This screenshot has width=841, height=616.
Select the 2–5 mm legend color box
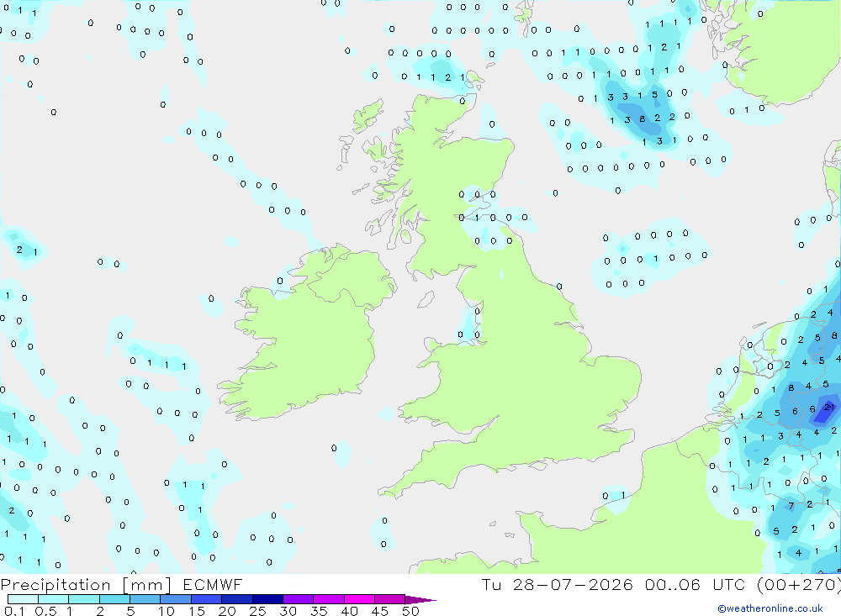[x=114, y=599]
